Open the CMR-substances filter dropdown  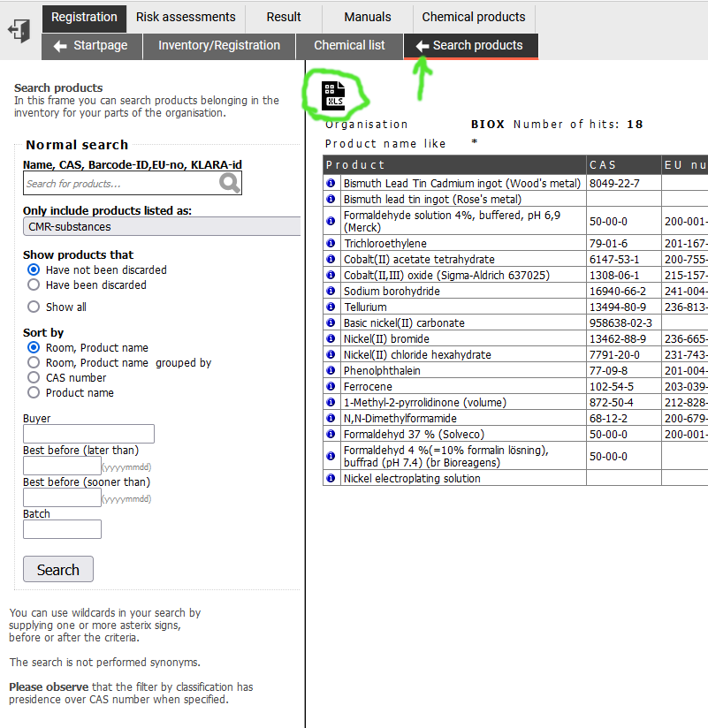pyautogui.click(x=162, y=226)
